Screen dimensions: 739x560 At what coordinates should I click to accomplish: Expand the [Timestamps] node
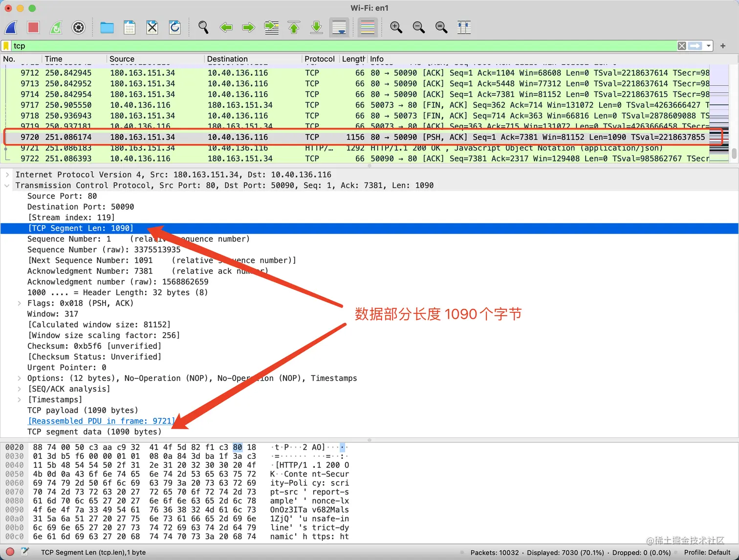click(19, 400)
